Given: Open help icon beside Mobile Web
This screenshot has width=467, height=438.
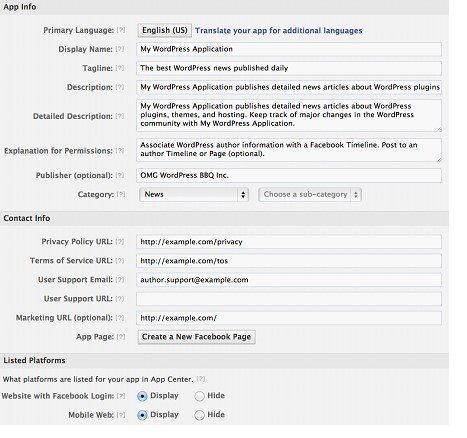Looking at the screenshot, I should coord(121,415).
